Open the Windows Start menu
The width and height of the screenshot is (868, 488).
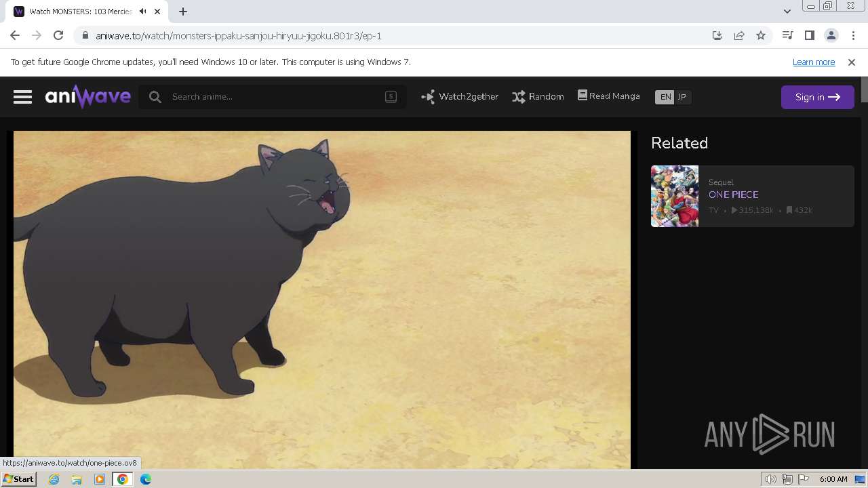point(18,479)
